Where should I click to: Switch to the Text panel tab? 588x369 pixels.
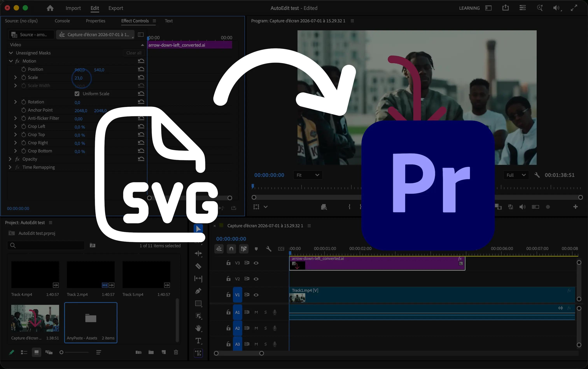(x=168, y=21)
